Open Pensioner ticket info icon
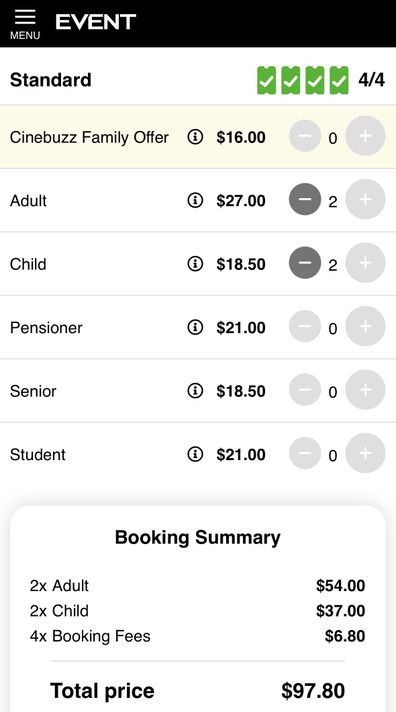The image size is (396, 712). pyautogui.click(x=195, y=327)
